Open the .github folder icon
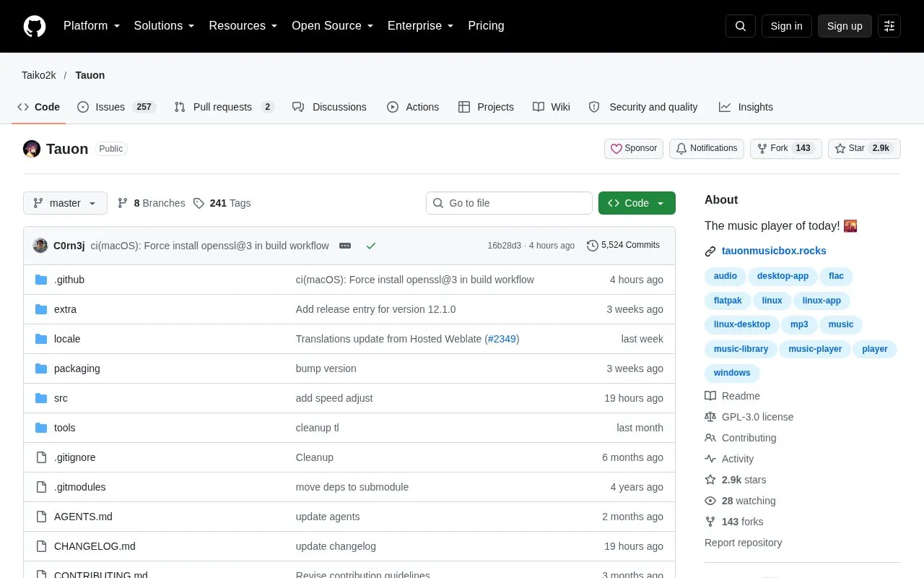 [41, 280]
